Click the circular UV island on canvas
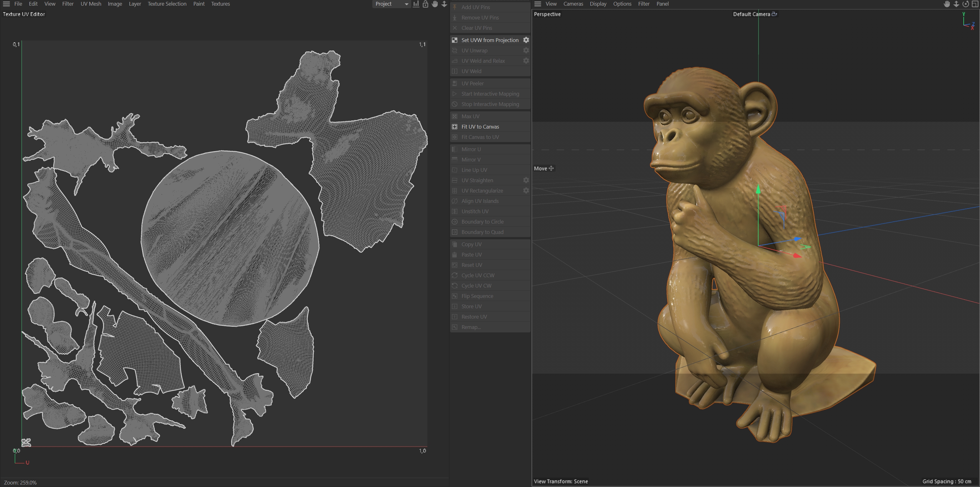This screenshot has height=487, width=980. (230, 238)
